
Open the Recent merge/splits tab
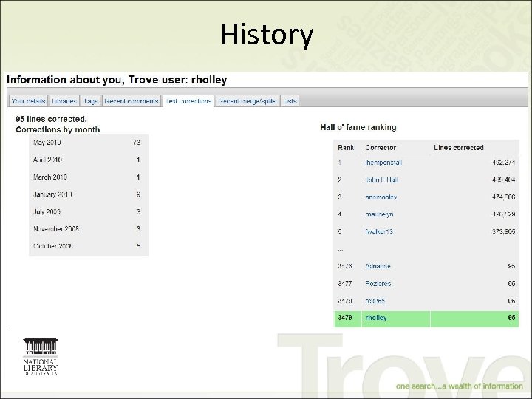pyautogui.click(x=247, y=101)
